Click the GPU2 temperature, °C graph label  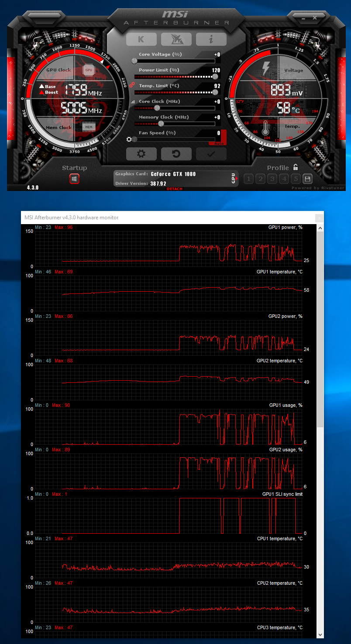(x=279, y=361)
